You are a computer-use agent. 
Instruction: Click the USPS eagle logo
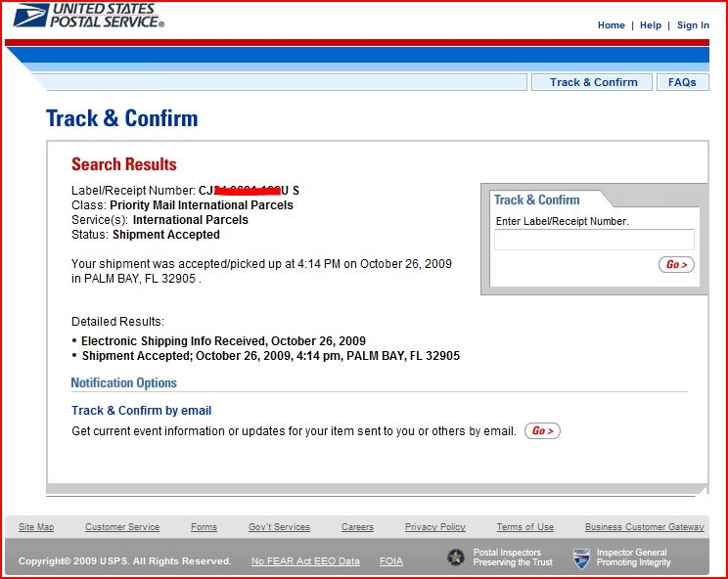click(x=31, y=15)
